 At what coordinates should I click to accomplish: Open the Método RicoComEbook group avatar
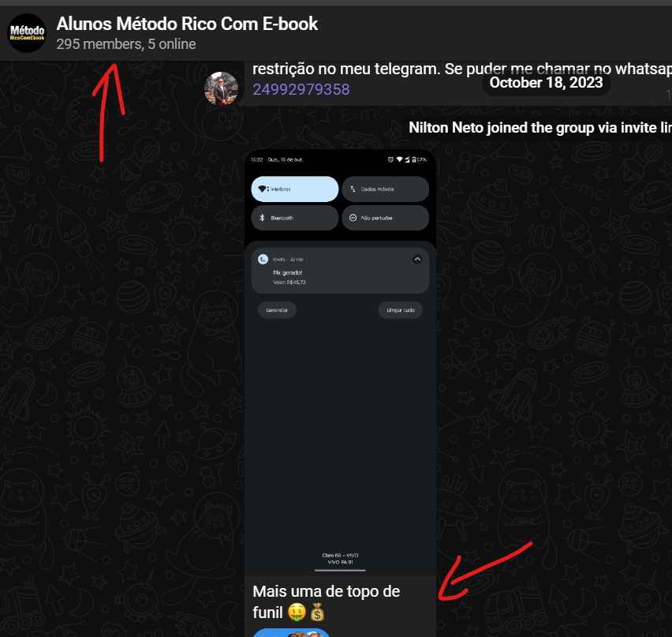point(27,33)
